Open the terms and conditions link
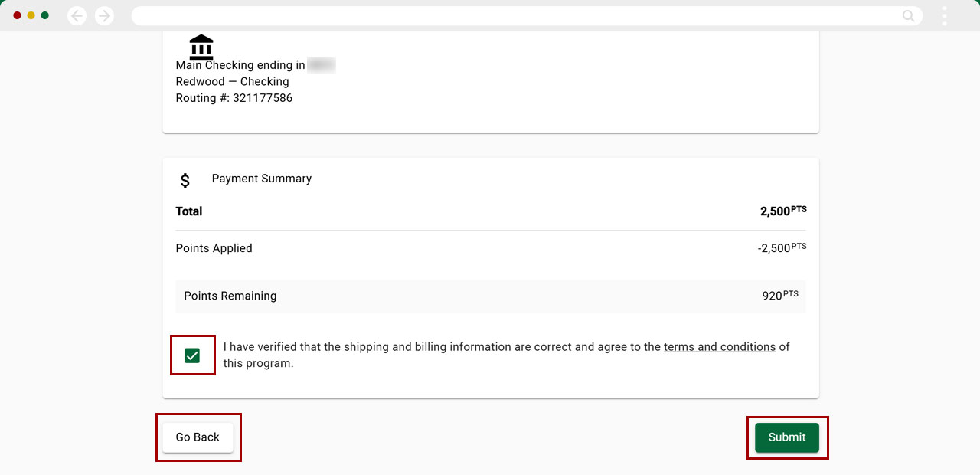980x475 pixels. [719, 347]
